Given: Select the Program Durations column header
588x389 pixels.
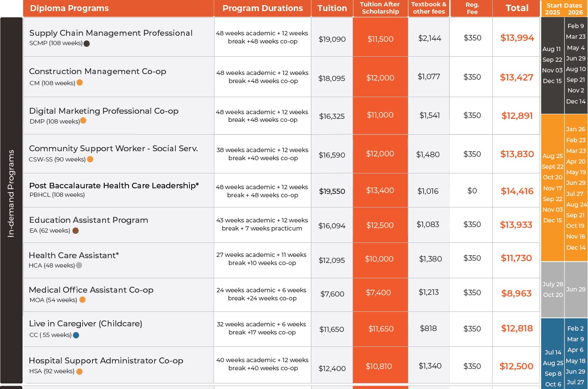Looking at the screenshot, I should 263,9.
